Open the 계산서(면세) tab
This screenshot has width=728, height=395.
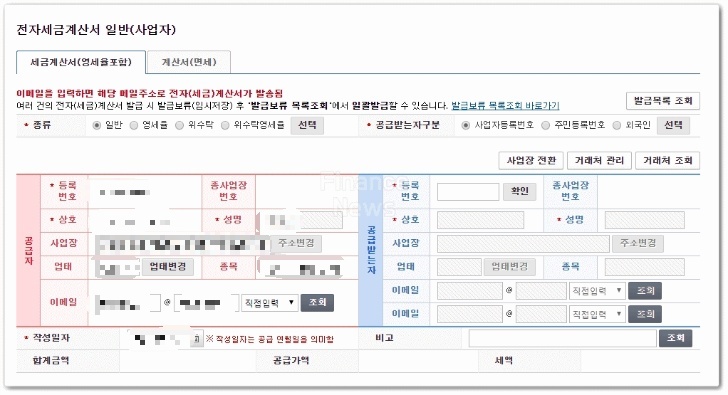[x=188, y=62]
